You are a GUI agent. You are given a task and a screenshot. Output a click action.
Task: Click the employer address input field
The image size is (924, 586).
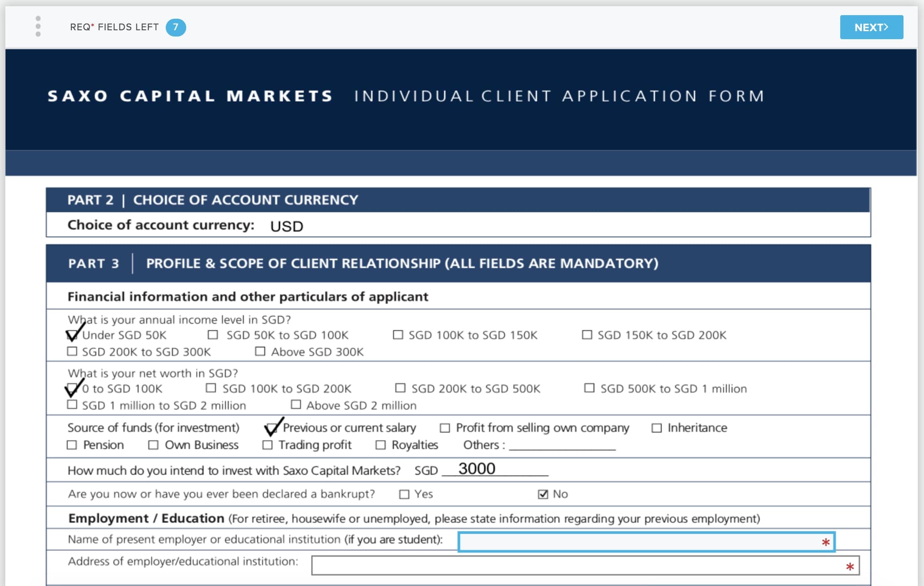click(x=585, y=566)
